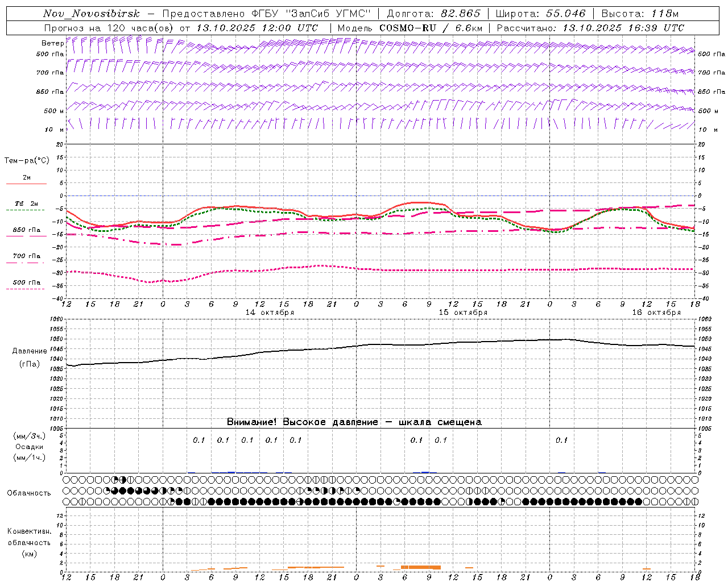Click the '14 октября' date label
This screenshot has height=582, width=728.
point(270,313)
